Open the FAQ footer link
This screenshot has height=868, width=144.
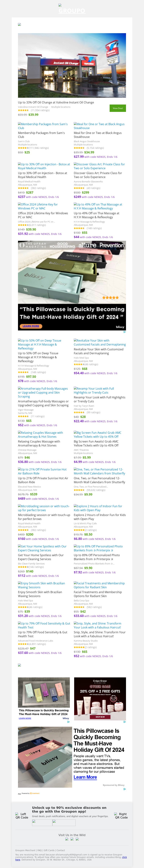(x=40, y=850)
